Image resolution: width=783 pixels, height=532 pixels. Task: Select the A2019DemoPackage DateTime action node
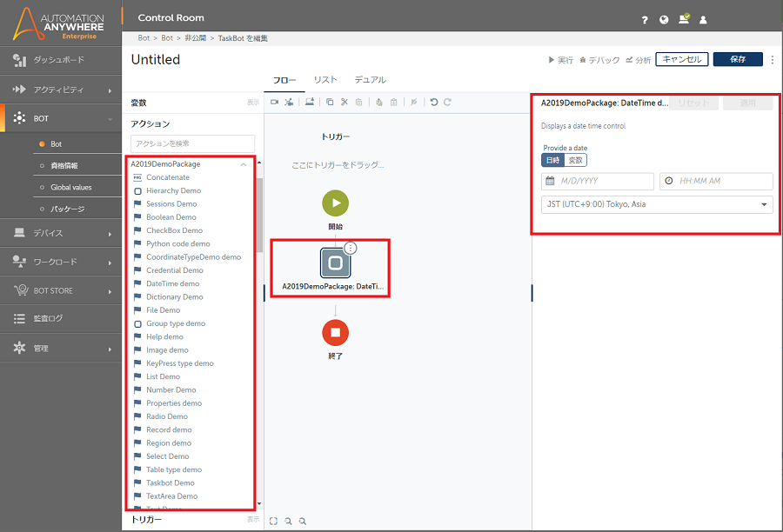click(335, 263)
